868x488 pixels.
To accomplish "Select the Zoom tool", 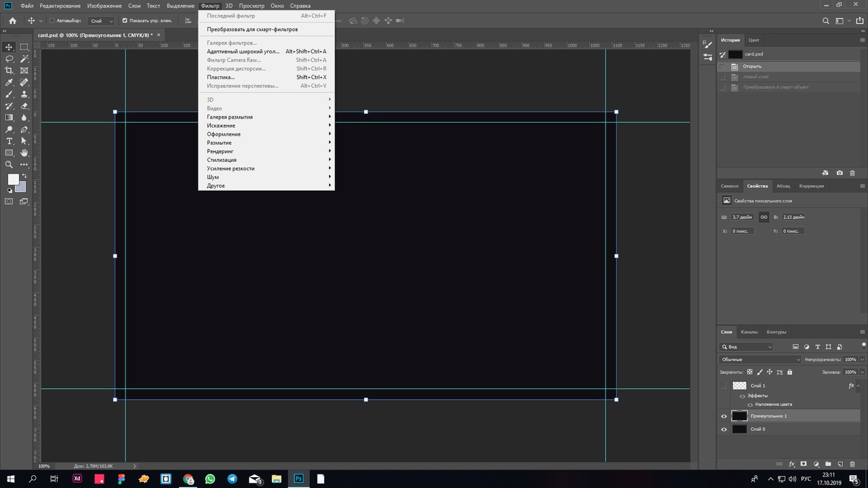I will point(9,165).
